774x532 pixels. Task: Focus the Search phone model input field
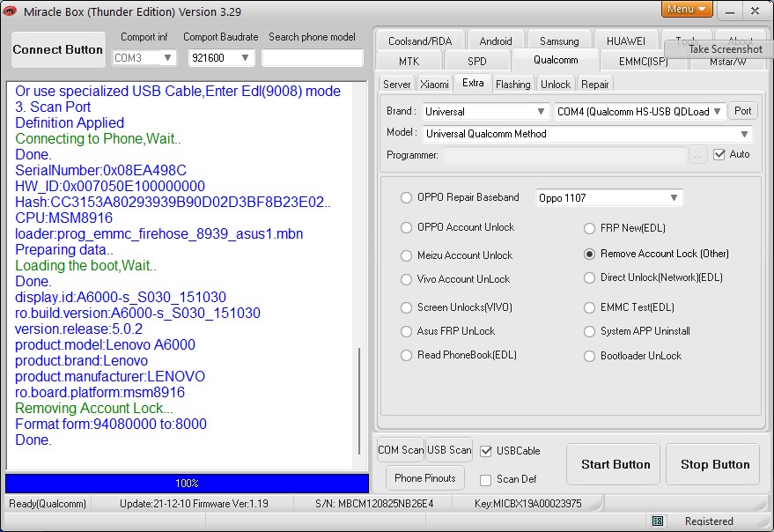[313, 58]
